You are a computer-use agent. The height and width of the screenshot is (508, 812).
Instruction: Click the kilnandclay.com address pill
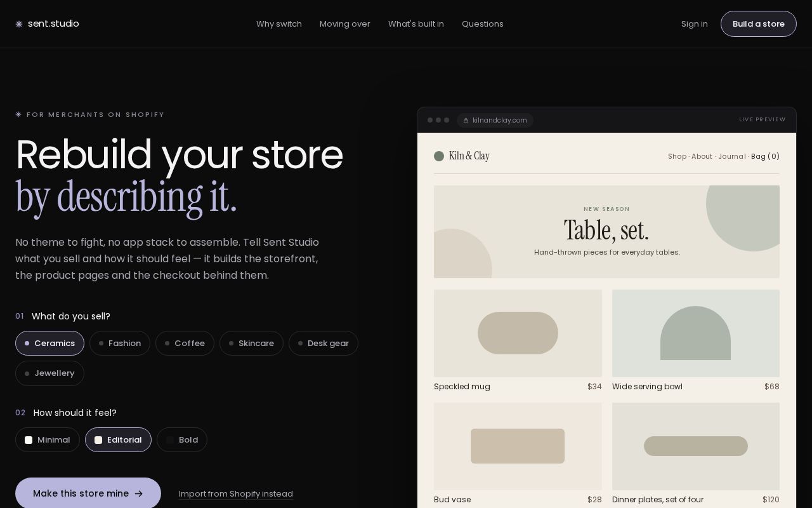coord(495,120)
